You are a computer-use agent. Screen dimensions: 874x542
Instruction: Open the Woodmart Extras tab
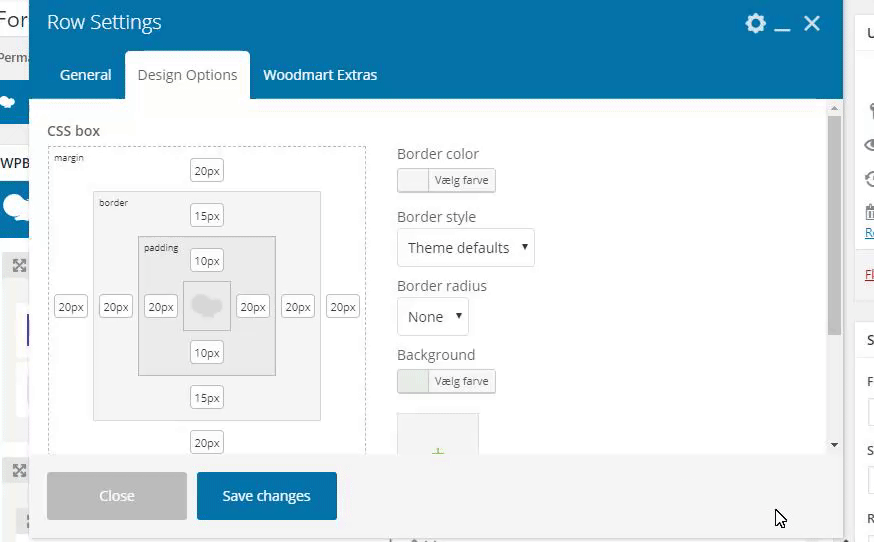pos(320,75)
